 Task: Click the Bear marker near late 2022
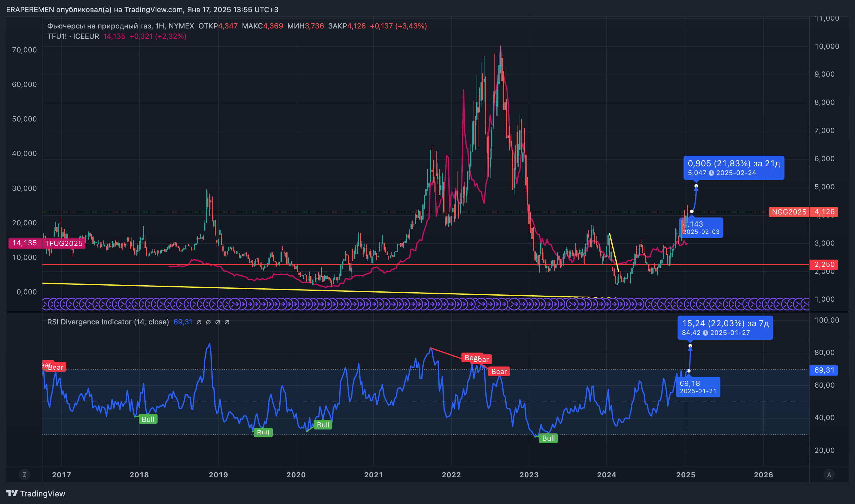pos(499,372)
